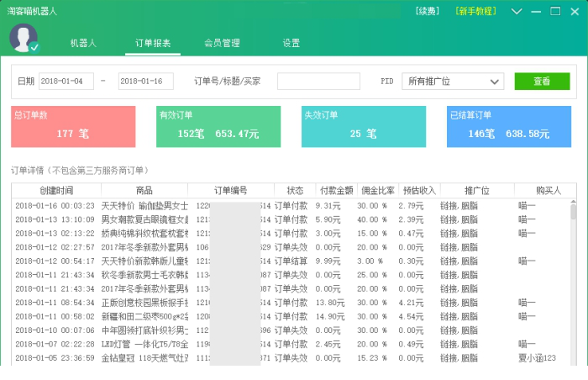Image resolution: width=588 pixels, height=380 pixels.
Task: Expand the 所有推广位 PID dropdown
Action: tap(453, 81)
